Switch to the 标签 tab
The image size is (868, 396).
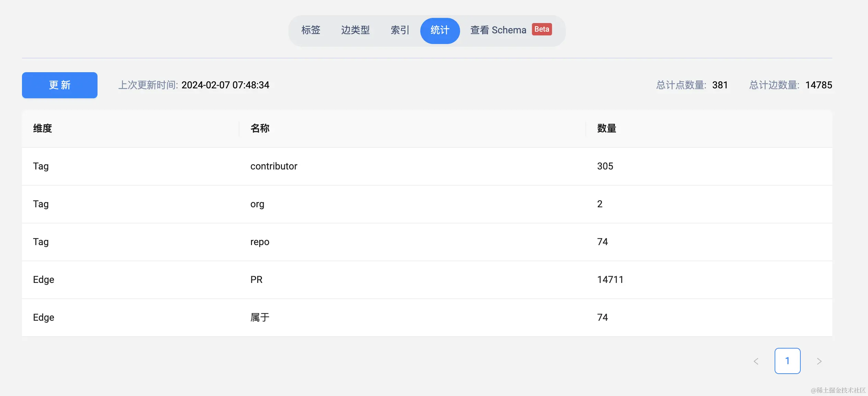311,30
